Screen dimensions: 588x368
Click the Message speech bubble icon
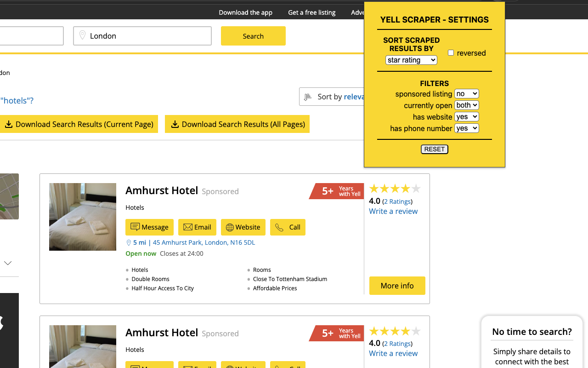pyautogui.click(x=135, y=227)
